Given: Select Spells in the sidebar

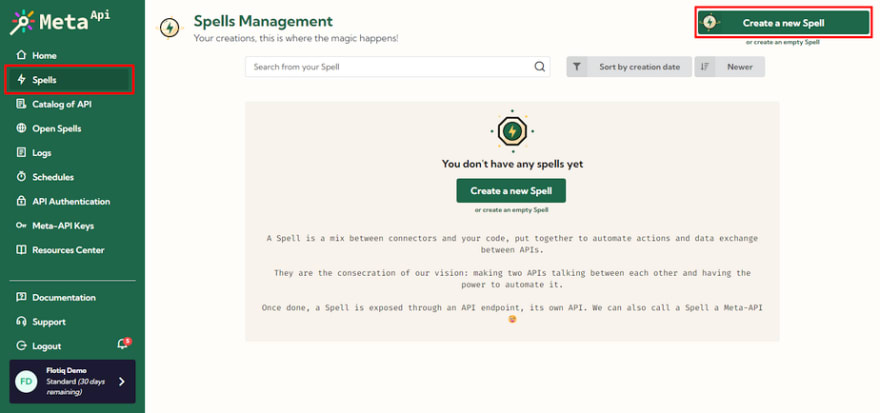Looking at the screenshot, I should [69, 80].
